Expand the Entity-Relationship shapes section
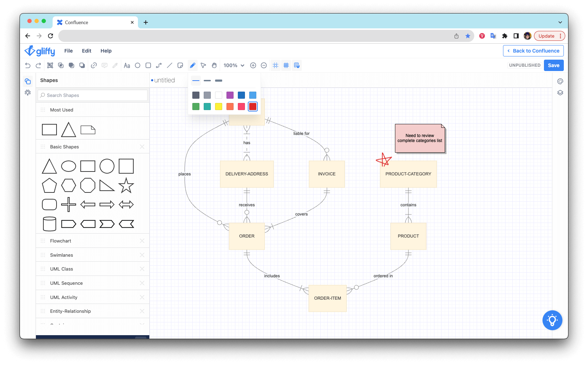Viewport: 588px width, 365px height. point(70,311)
